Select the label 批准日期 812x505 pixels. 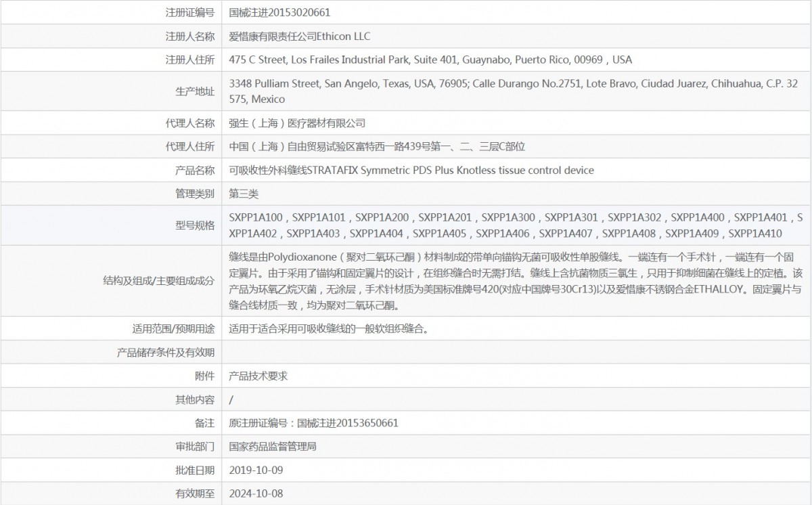(x=195, y=470)
